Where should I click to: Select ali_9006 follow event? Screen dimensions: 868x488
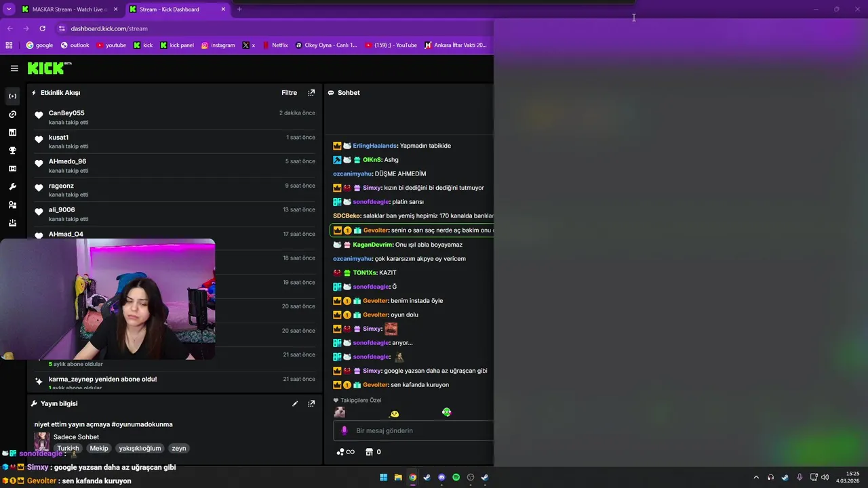point(175,214)
